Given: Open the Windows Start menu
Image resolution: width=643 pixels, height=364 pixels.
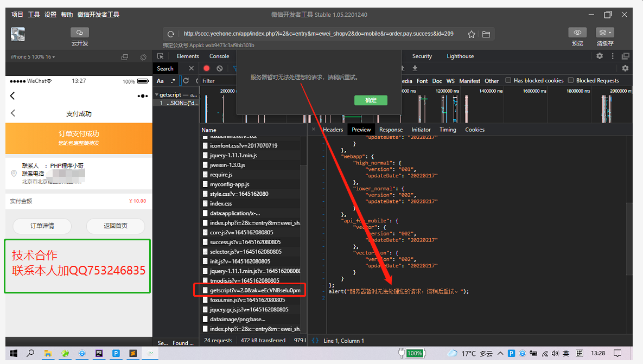Looking at the screenshot, I should (14, 353).
